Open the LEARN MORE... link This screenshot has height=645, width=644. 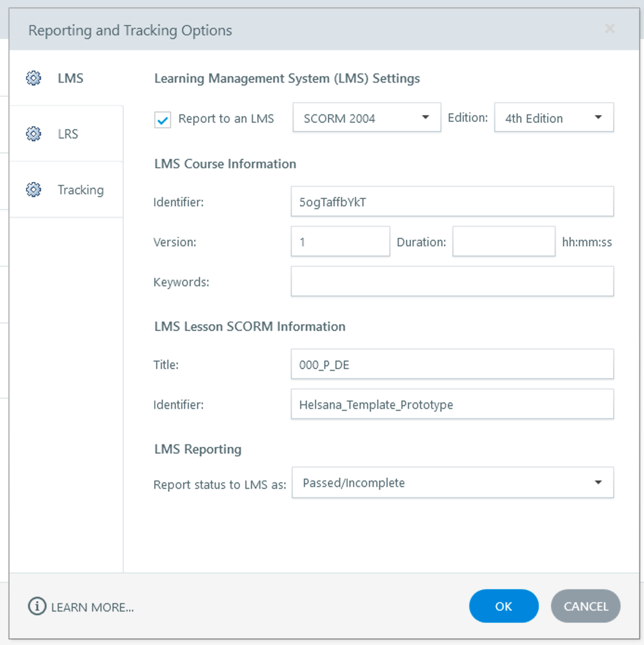click(92, 608)
